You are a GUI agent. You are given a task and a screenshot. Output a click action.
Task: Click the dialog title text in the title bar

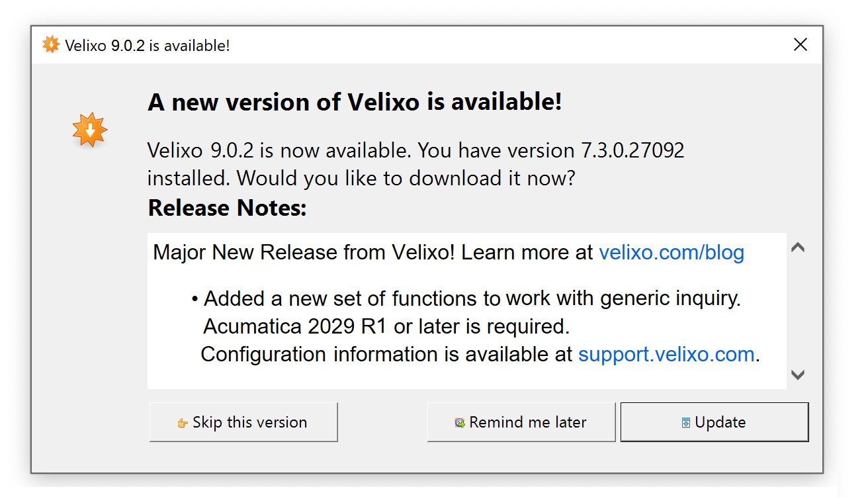pos(148,46)
